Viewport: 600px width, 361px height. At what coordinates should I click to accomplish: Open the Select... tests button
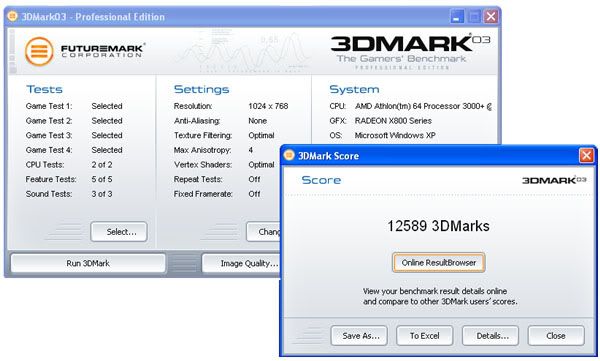tap(119, 232)
